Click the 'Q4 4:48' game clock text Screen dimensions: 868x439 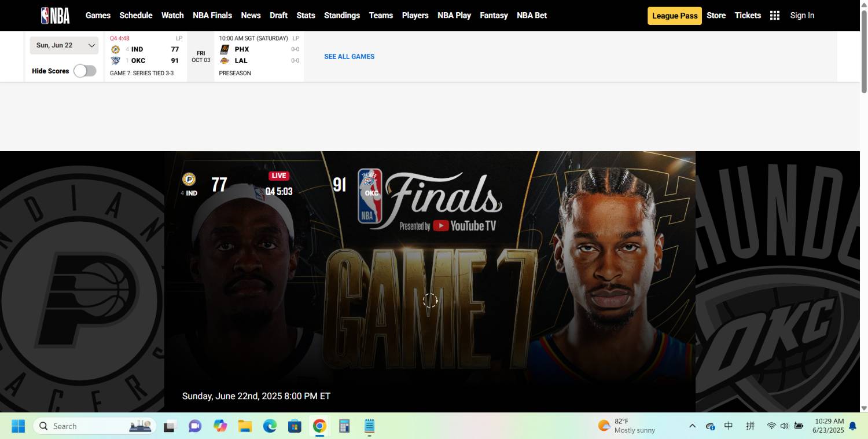pyautogui.click(x=120, y=38)
